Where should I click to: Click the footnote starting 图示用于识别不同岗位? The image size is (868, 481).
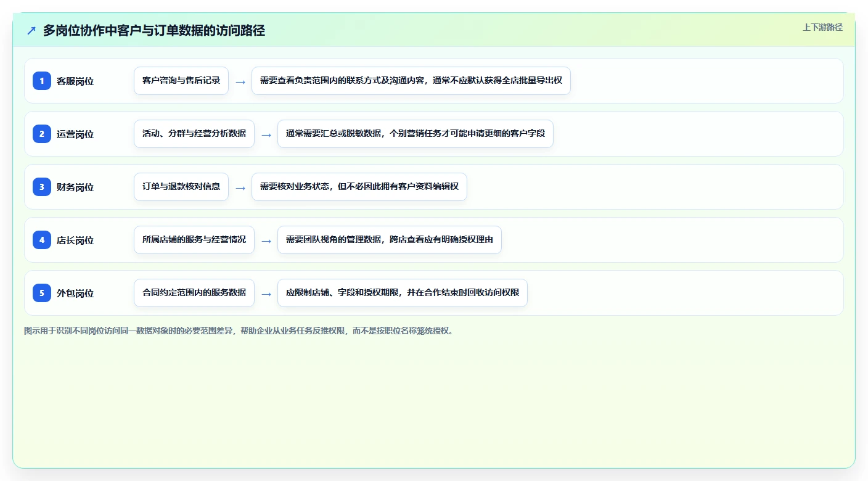pyautogui.click(x=240, y=331)
